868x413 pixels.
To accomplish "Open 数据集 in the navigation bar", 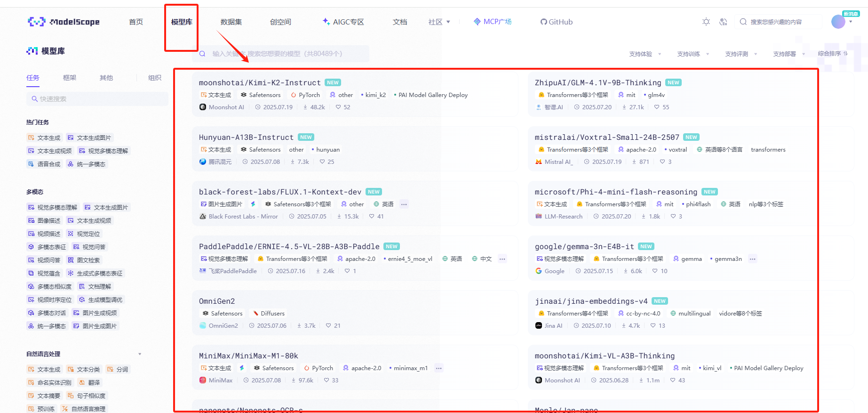I will click(231, 22).
